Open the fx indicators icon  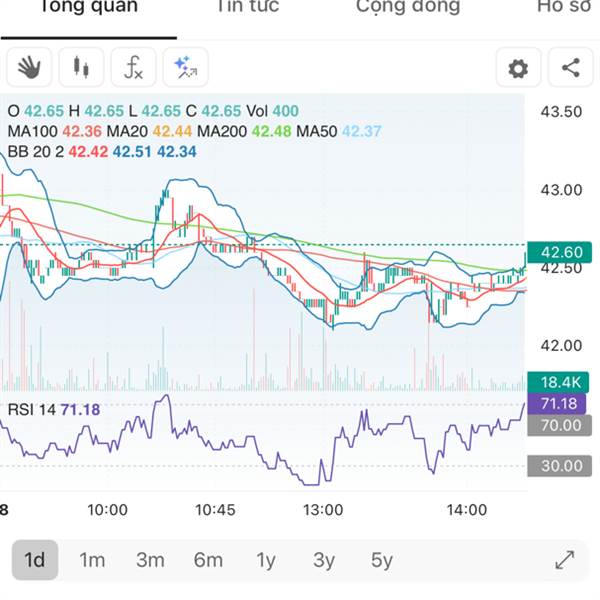133,68
